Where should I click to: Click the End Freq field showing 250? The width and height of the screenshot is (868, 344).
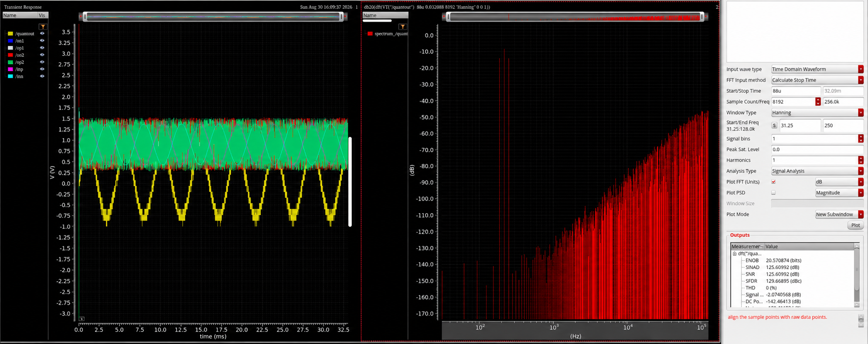(843, 126)
